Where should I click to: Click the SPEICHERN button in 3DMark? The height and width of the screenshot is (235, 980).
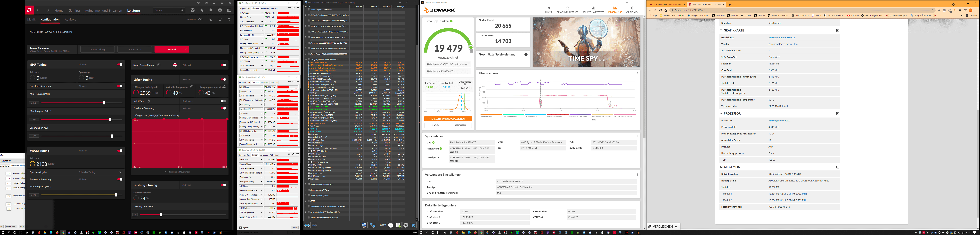tap(460, 125)
